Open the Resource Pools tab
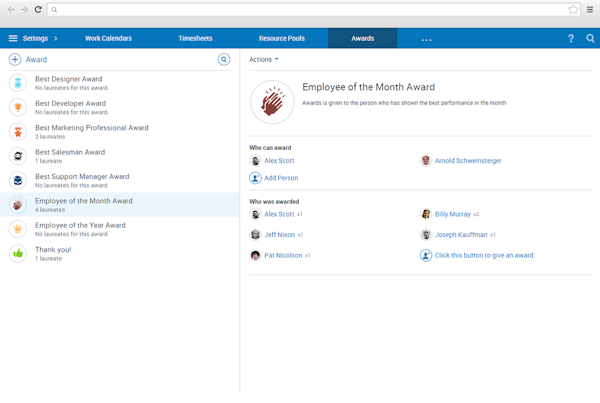This screenshot has height=403, width=600. coord(282,39)
